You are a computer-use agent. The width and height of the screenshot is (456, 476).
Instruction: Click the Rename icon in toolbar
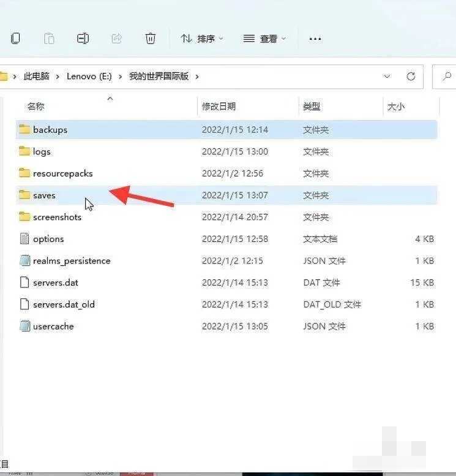tap(83, 39)
